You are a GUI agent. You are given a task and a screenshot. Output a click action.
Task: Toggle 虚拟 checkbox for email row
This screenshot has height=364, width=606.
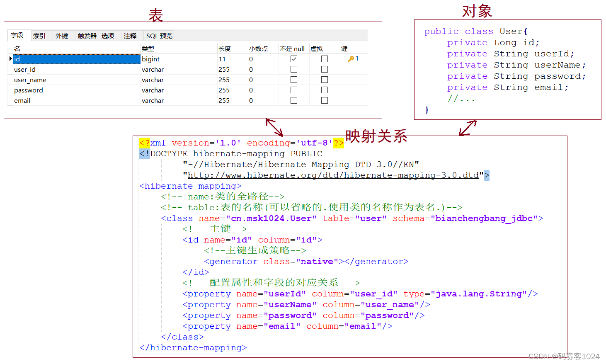[x=325, y=100]
